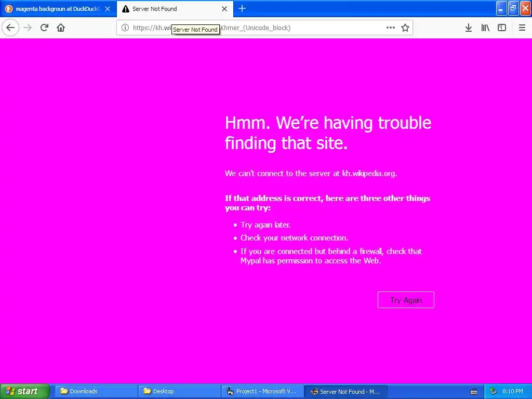Open the hamburger application menu
The height and width of the screenshot is (399, 532).
point(522,28)
